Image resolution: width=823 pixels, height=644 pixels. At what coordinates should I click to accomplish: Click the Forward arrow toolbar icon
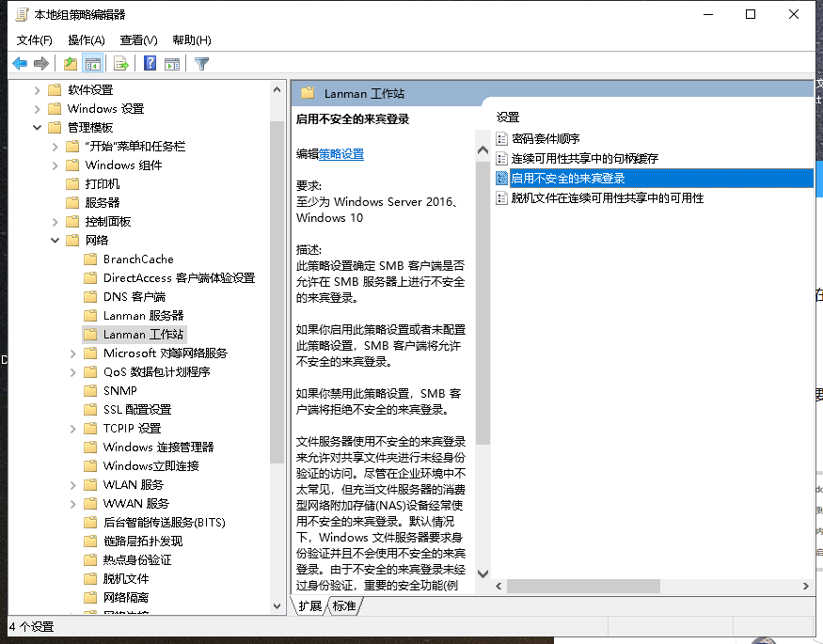pos(41,64)
